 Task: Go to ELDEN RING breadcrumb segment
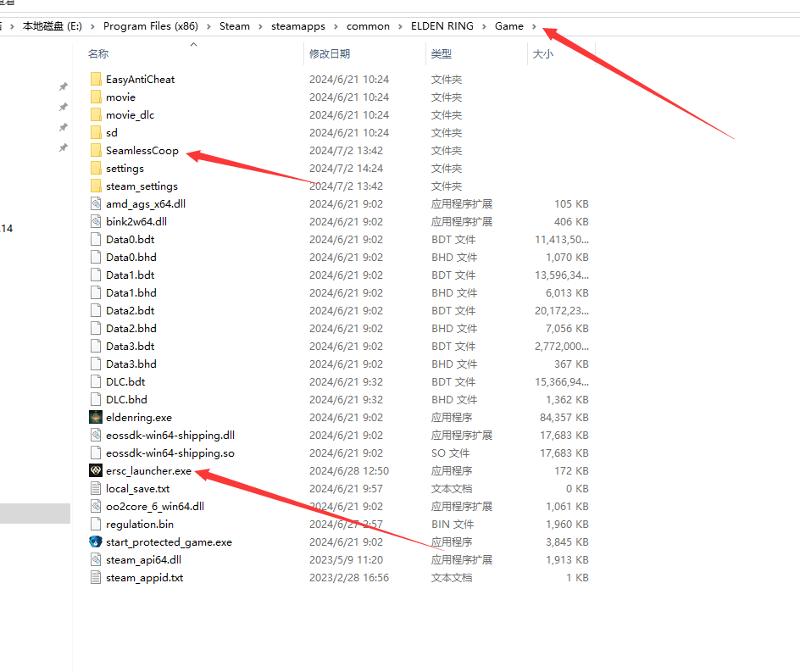[x=442, y=26]
